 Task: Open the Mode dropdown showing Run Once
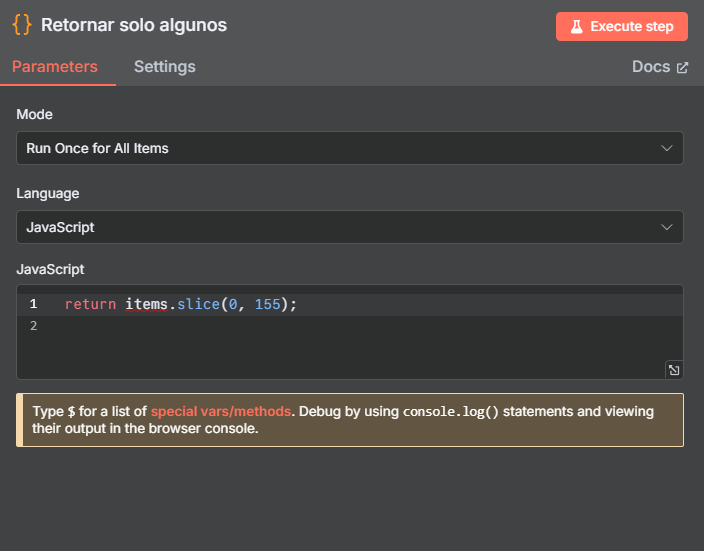pos(340,148)
